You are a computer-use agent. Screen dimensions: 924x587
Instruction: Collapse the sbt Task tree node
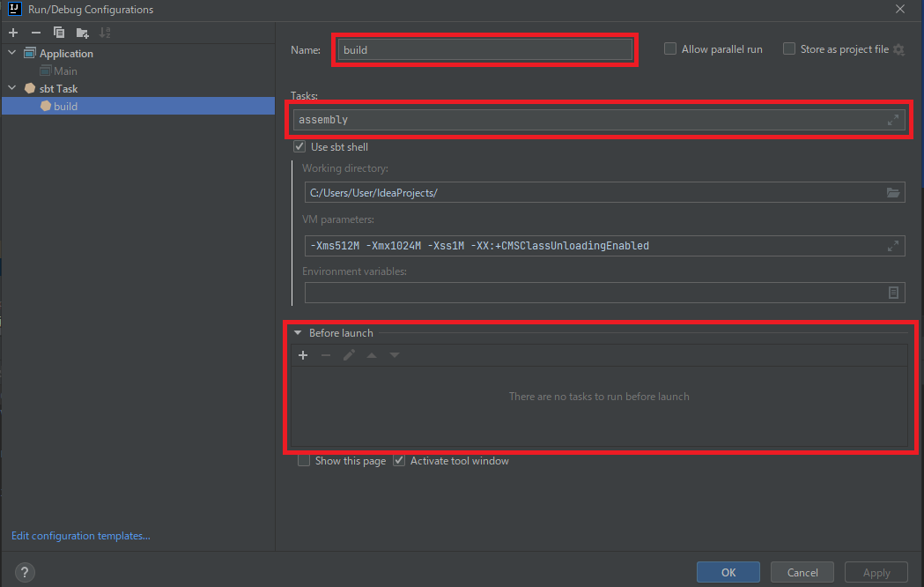click(12, 88)
